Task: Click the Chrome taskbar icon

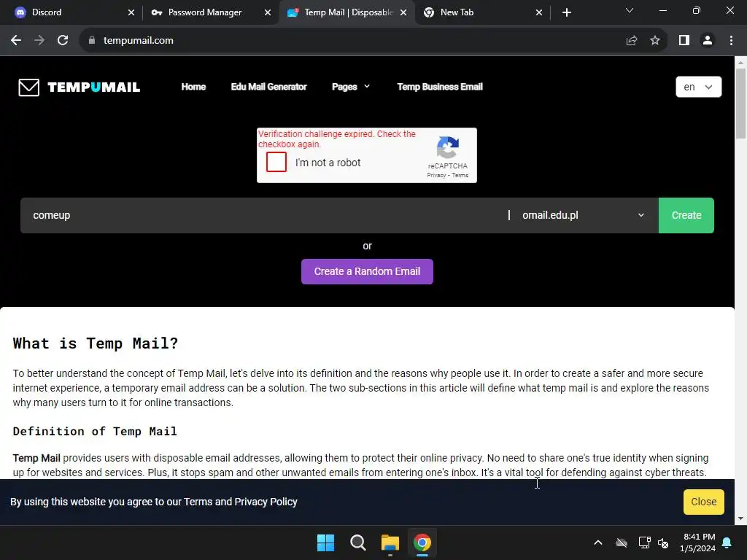Action: pos(422,542)
